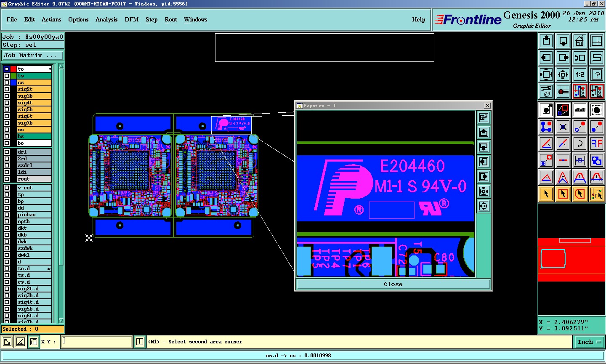Viewport: 606px width, 364px height.
Task: Open the Step menu
Action: click(x=151, y=19)
